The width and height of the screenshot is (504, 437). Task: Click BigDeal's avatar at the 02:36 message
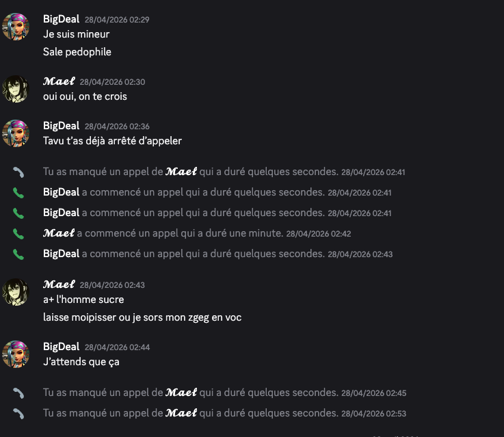pyautogui.click(x=16, y=133)
